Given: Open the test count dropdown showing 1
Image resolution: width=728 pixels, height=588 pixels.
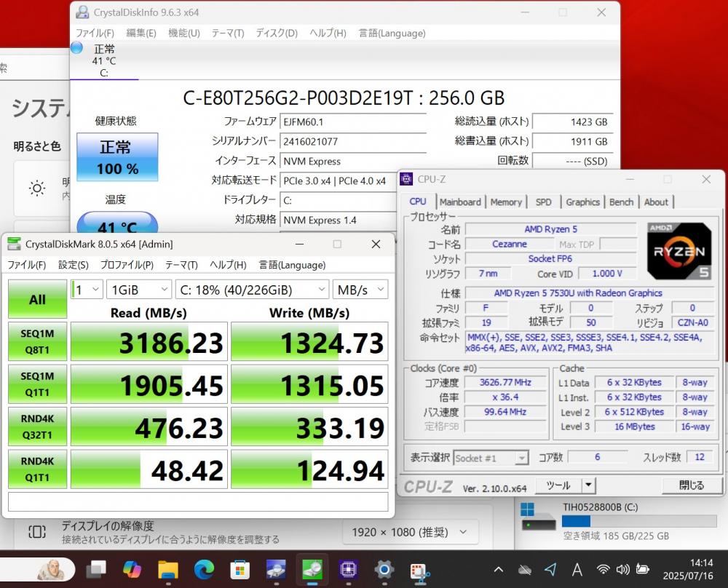Looking at the screenshot, I should [87, 290].
